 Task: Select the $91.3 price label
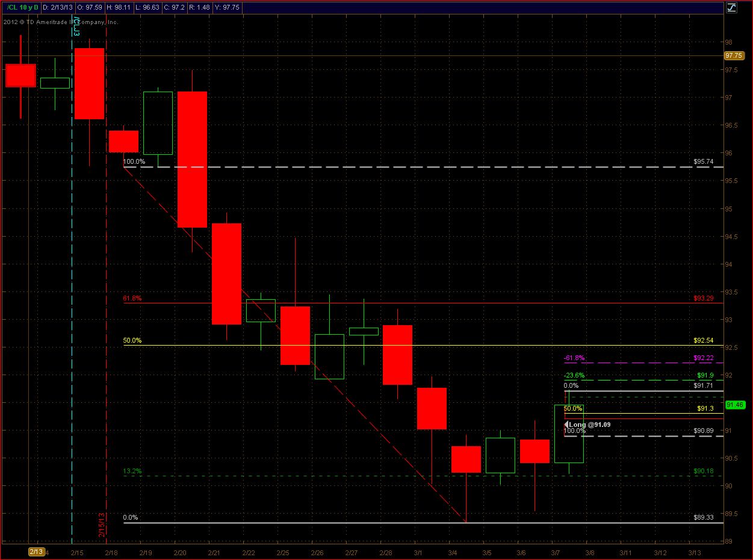[705, 409]
